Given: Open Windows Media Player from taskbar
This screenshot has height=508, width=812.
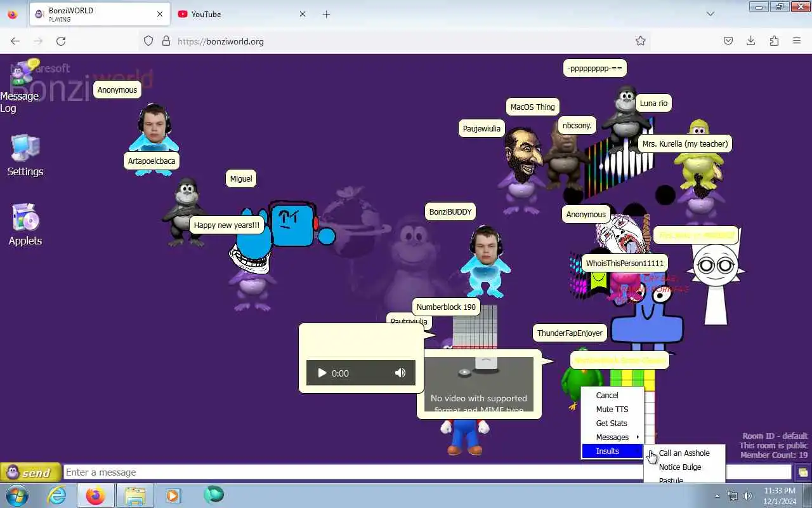Looking at the screenshot, I should pos(173,495).
